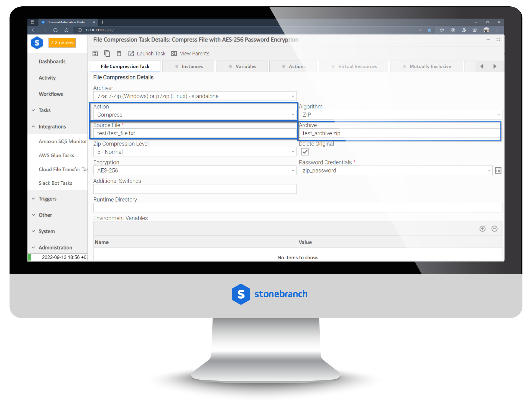Expand the Archiver dropdown menu
This screenshot has width=532, height=409.
tap(293, 96)
